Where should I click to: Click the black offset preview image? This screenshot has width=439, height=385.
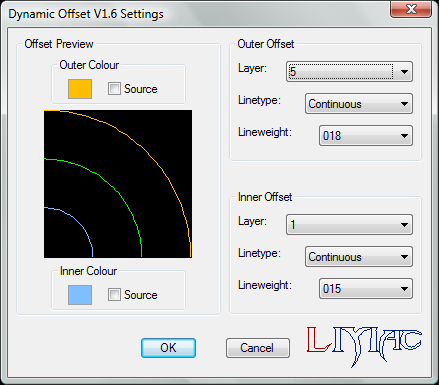tap(118, 184)
